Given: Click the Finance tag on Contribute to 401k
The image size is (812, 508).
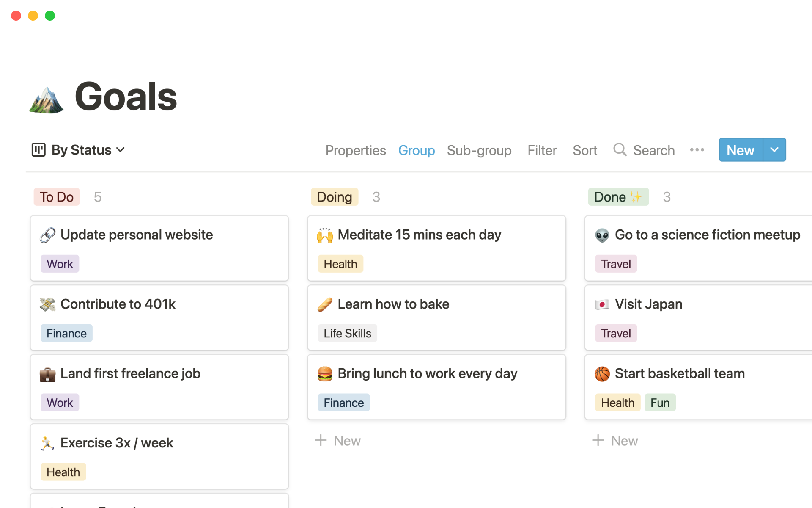Looking at the screenshot, I should 66,333.
